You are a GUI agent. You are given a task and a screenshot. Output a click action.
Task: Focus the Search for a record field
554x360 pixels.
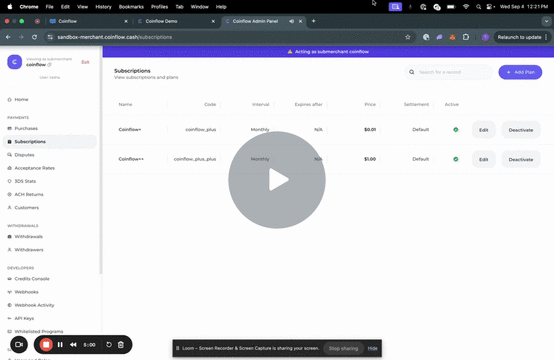click(448, 72)
